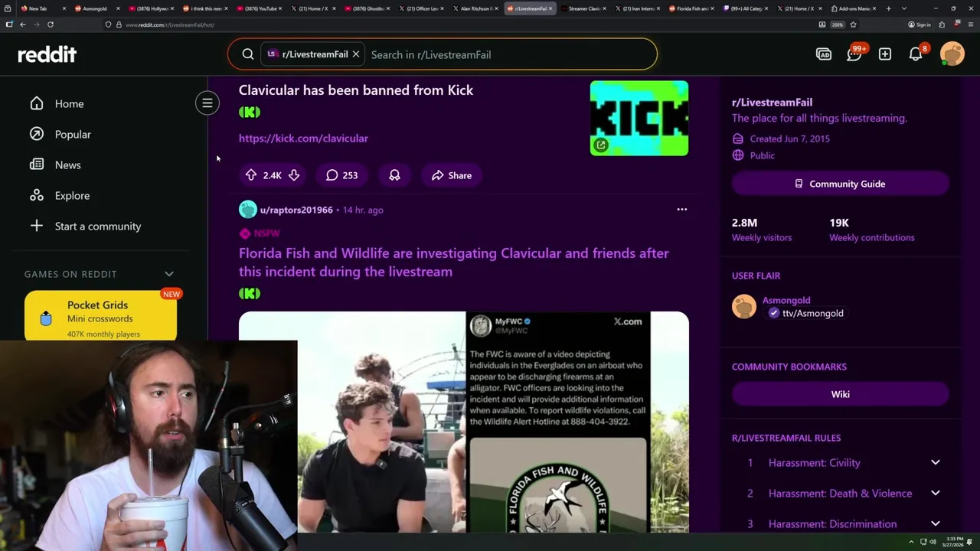Screen dimensions: 980x551
Task: Switch to the Add-ons Manager tab
Action: 854,8
